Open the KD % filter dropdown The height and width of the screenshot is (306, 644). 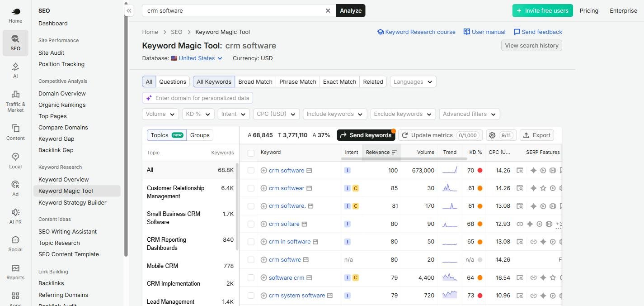pyautogui.click(x=198, y=114)
